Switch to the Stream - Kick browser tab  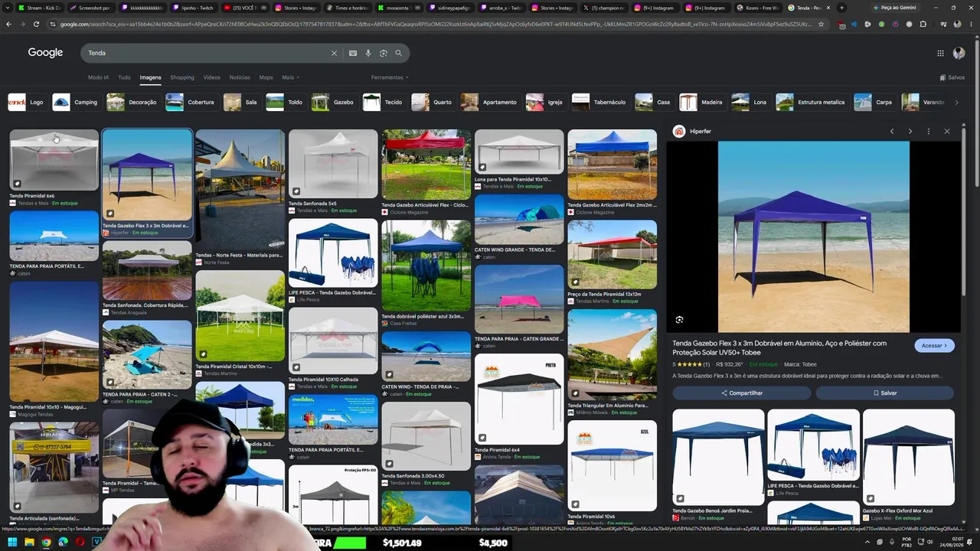[40, 8]
